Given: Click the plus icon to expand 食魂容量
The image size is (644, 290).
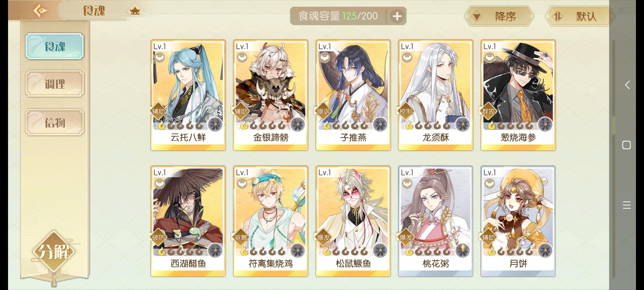Looking at the screenshot, I should click(x=397, y=16).
